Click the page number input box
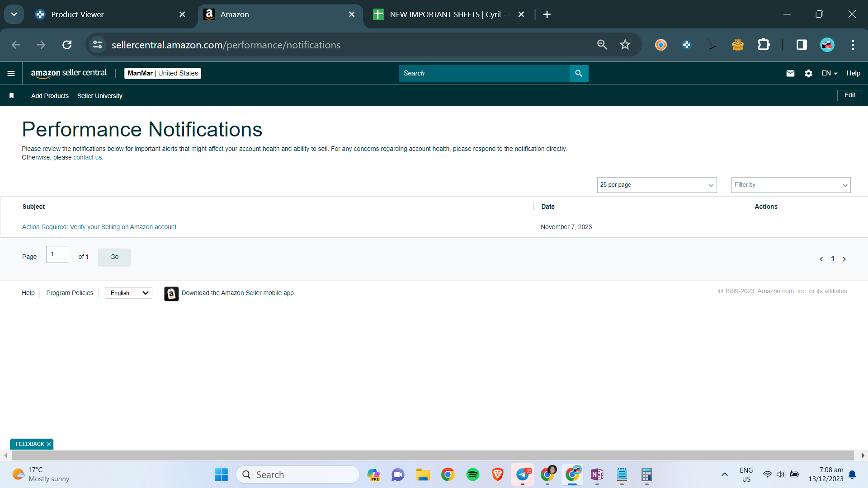Image resolution: width=868 pixels, height=488 pixels. point(57,254)
